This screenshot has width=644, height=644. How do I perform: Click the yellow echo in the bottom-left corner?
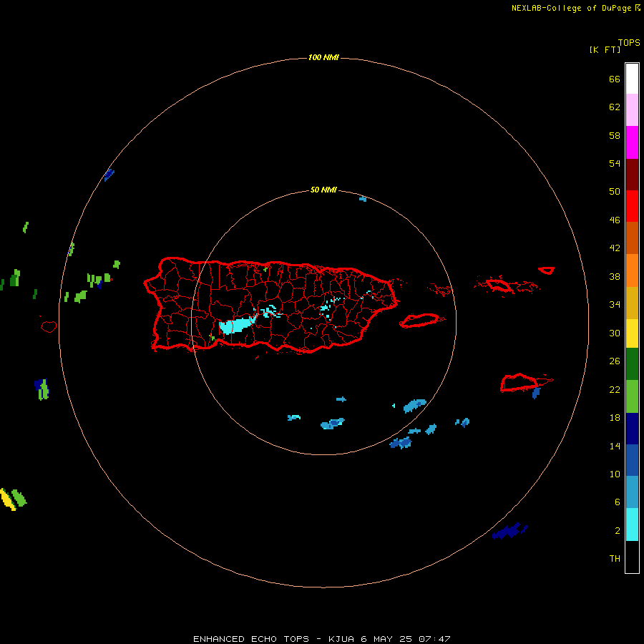click(x=8, y=499)
